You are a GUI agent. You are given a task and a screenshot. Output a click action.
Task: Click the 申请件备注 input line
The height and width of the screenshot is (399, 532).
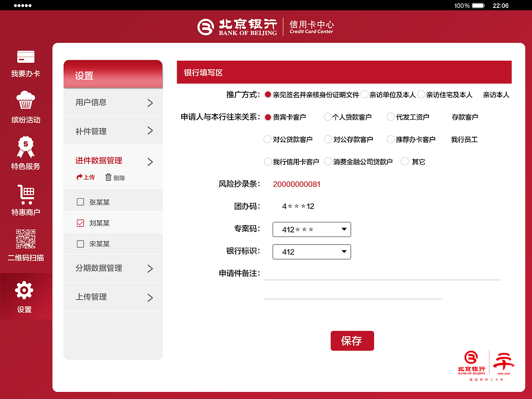click(x=382, y=277)
